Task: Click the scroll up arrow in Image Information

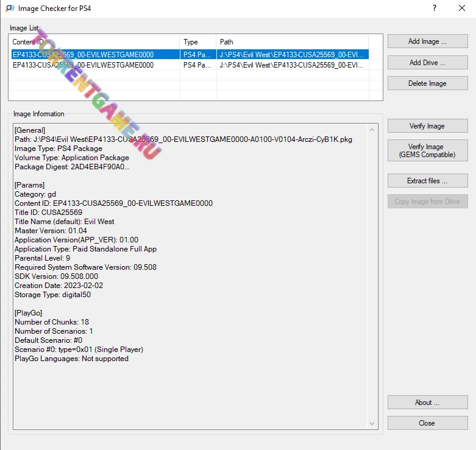Action: point(373,128)
